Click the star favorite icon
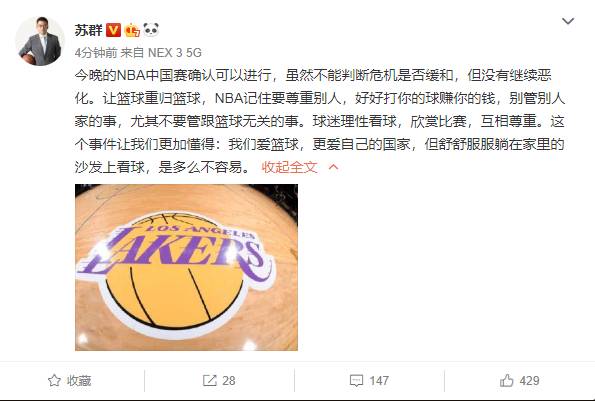595x401 pixels. (x=54, y=381)
